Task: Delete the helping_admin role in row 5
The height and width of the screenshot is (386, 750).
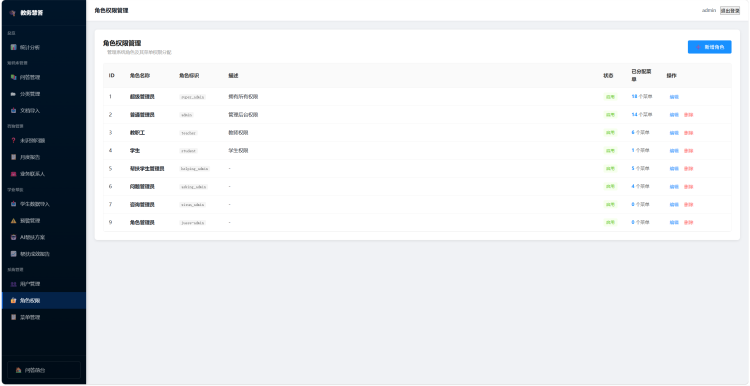Action: coord(688,168)
